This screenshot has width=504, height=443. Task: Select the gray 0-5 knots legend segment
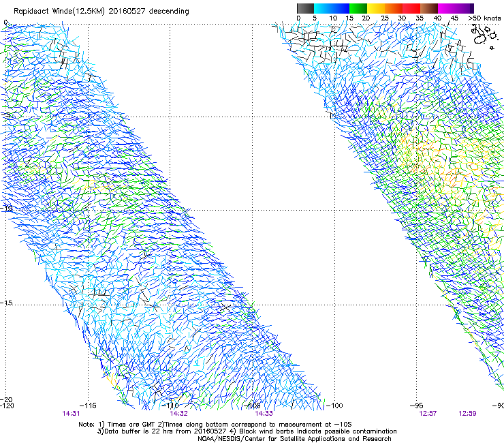305,8
